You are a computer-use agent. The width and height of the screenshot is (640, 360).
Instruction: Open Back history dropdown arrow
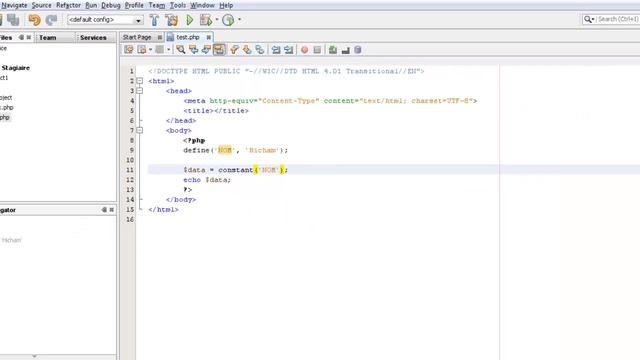coord(150,50)
